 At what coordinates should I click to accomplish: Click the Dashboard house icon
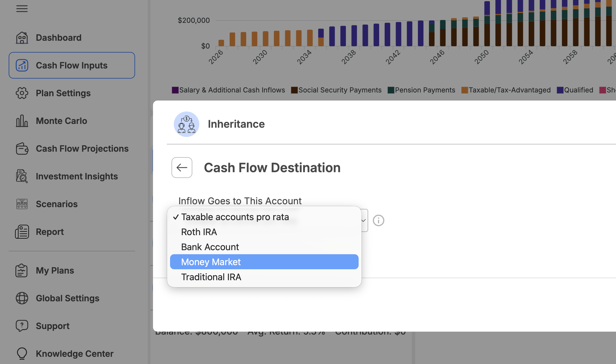(22, 38)
